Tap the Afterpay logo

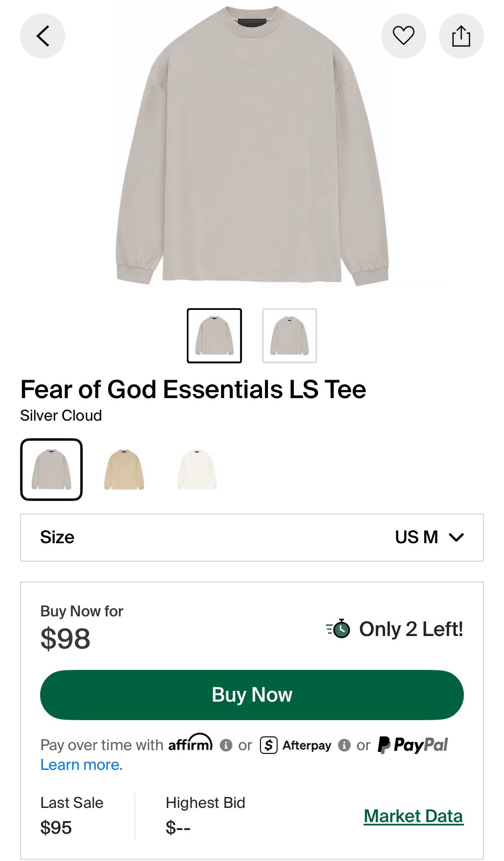coord(295,745)
